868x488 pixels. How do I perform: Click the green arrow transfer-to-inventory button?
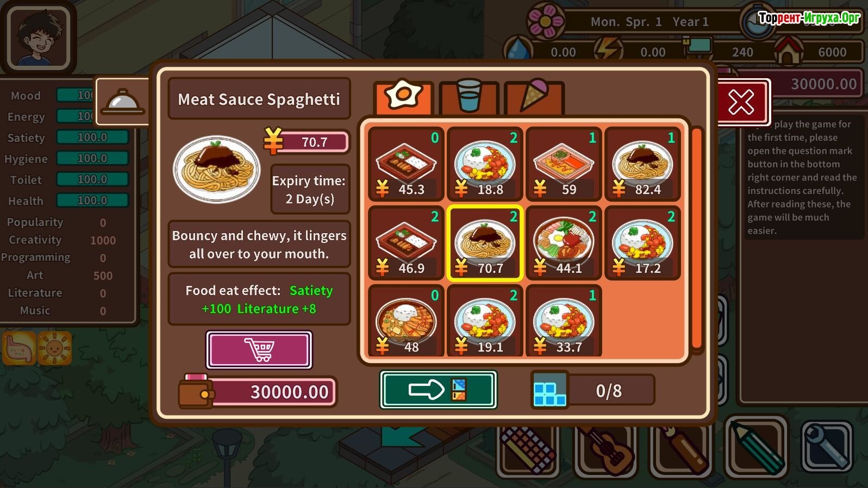pos(438,390)
